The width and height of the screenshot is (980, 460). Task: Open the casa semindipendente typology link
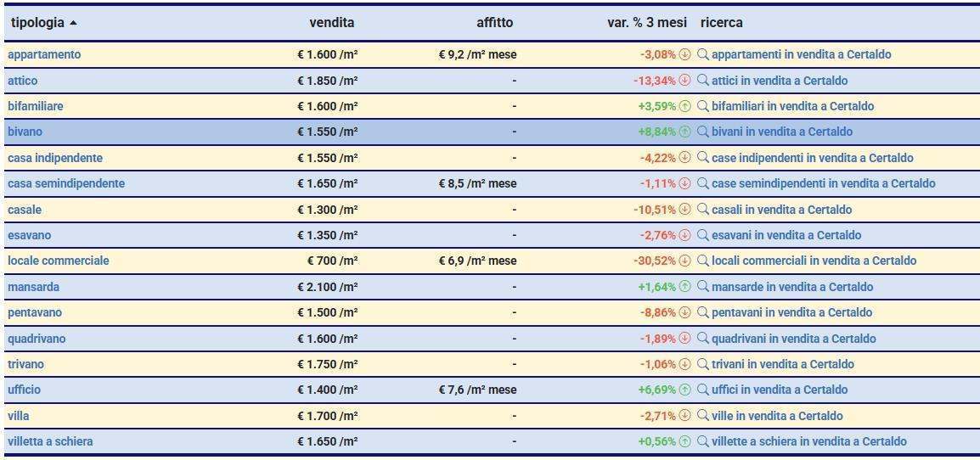coord(66,184)
